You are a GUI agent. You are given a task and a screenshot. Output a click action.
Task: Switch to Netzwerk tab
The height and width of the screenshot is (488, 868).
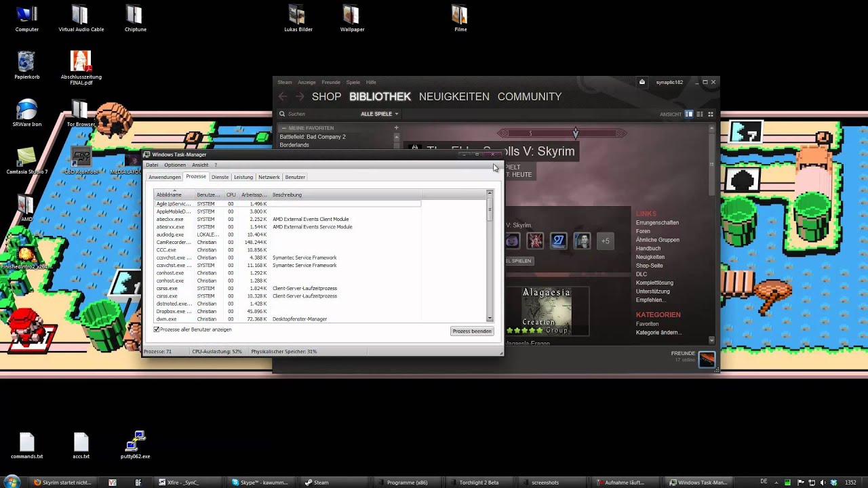(269, 177)
